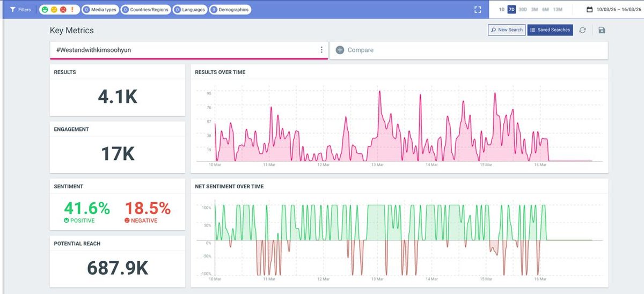The image size is (644, 294).
Task: Toggle the negative red face sentiment filter
Action: pos(63,10)
